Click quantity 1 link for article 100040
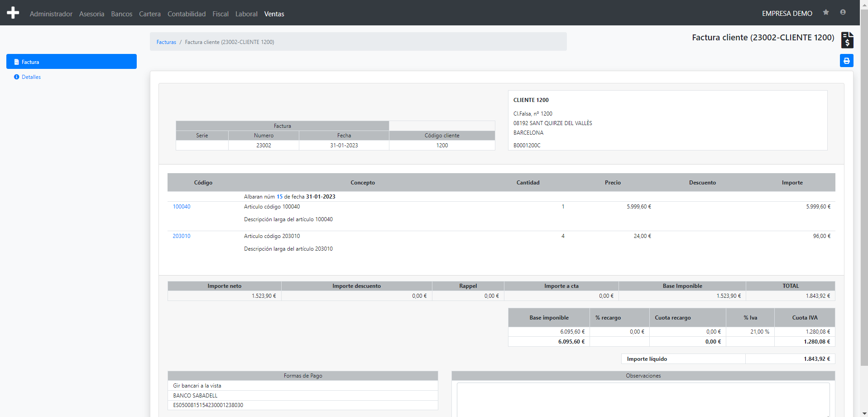 tap(563, 207)
